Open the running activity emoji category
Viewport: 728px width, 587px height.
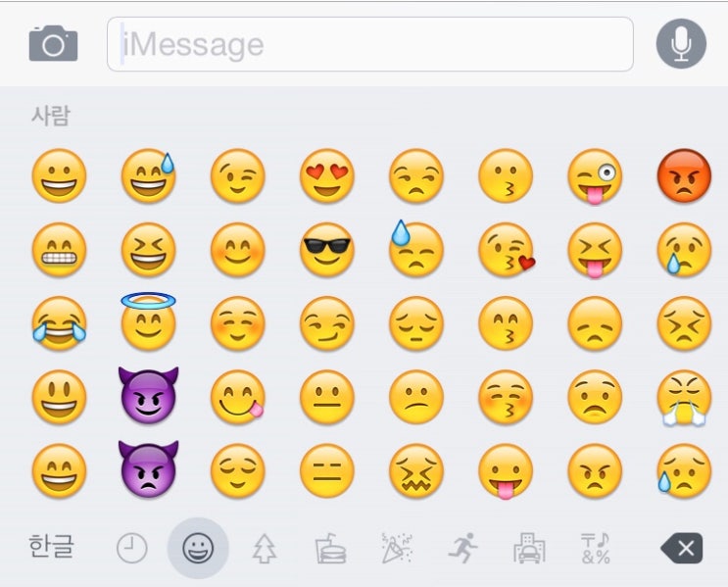coord(462,548)
